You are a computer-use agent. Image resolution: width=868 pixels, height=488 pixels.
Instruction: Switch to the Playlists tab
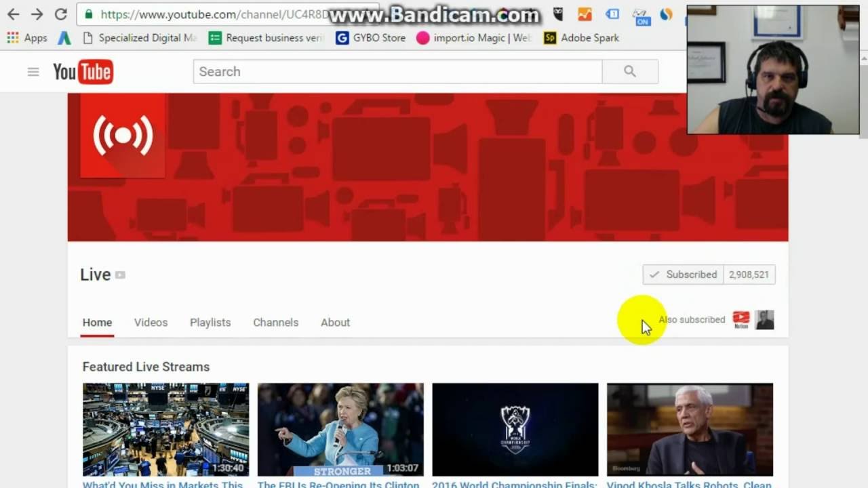pyautogui.click(x=210, y=323)
